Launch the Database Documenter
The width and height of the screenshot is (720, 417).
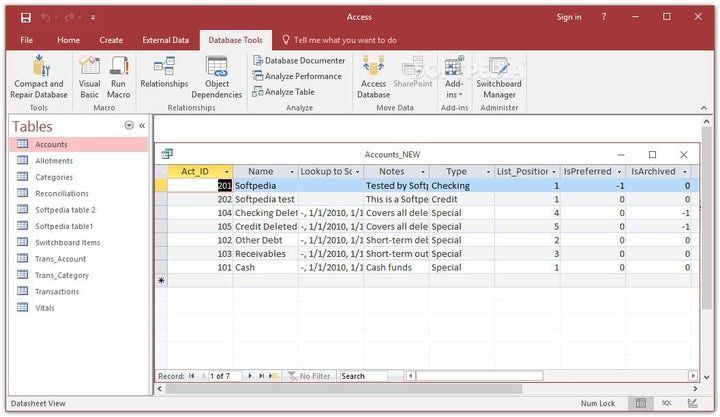click(x=298, y=60)
